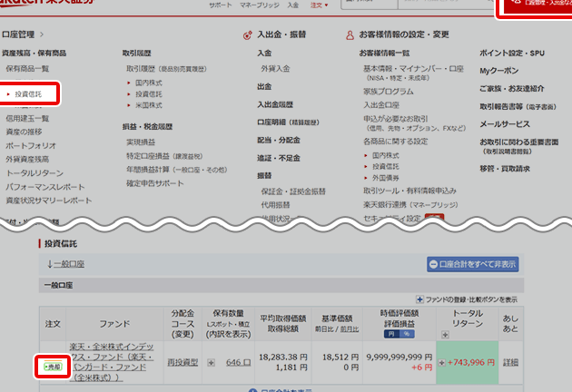Open 実現損益

[141, 142]
